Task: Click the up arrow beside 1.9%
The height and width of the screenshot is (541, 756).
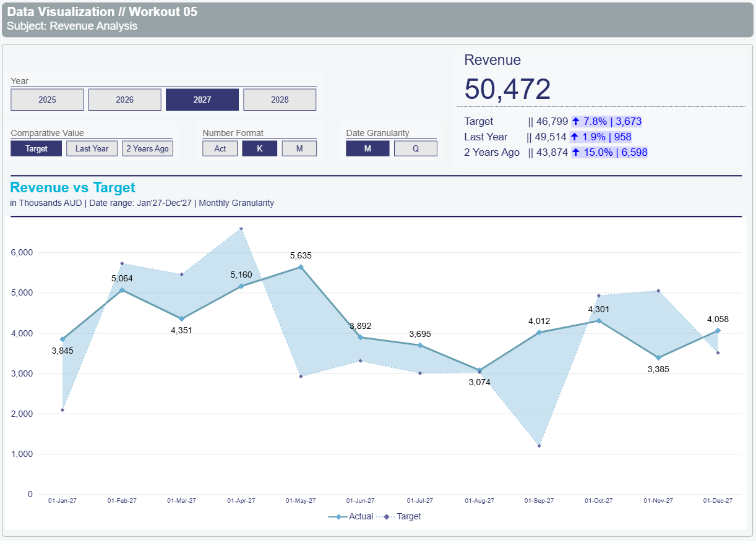Action: [x=576, y=137]
